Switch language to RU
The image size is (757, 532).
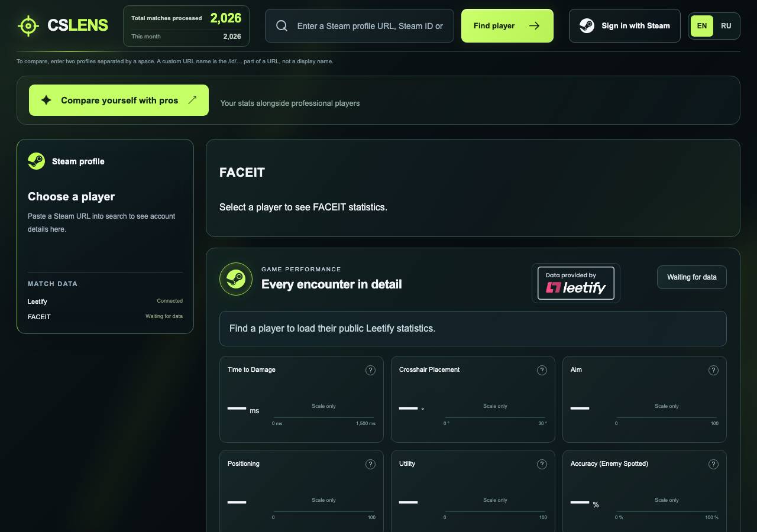726,26
